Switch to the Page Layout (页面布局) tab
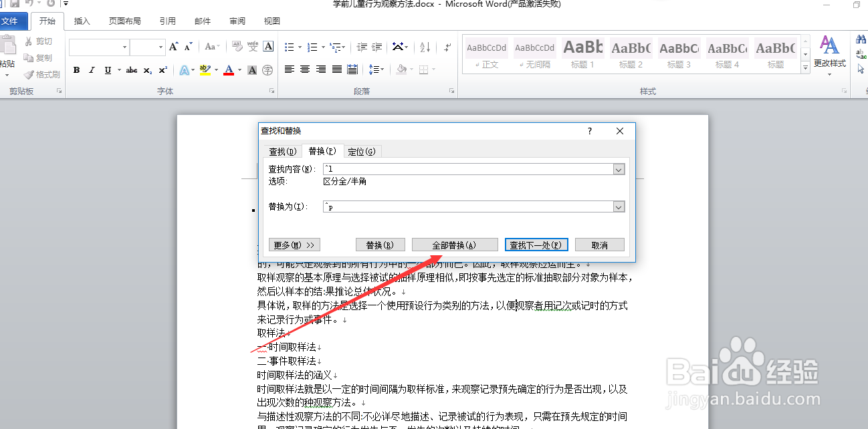This screenshot has width=868, height=429. [125, 21]
